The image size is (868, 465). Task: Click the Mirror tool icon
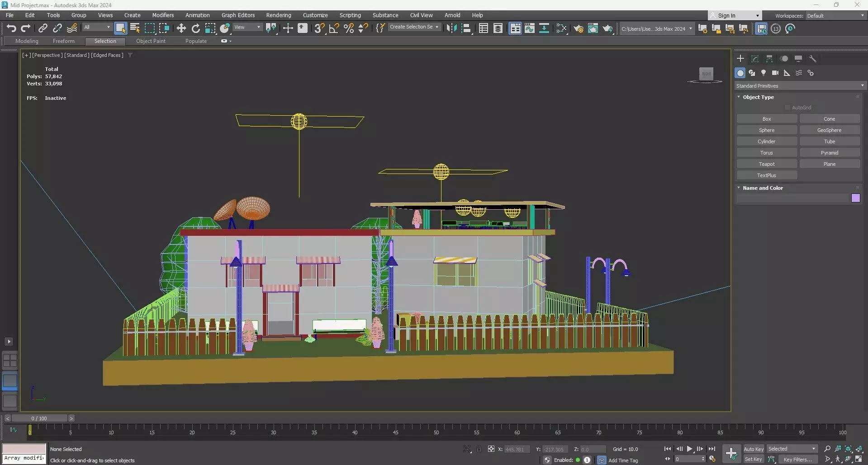tap(451, 28)
